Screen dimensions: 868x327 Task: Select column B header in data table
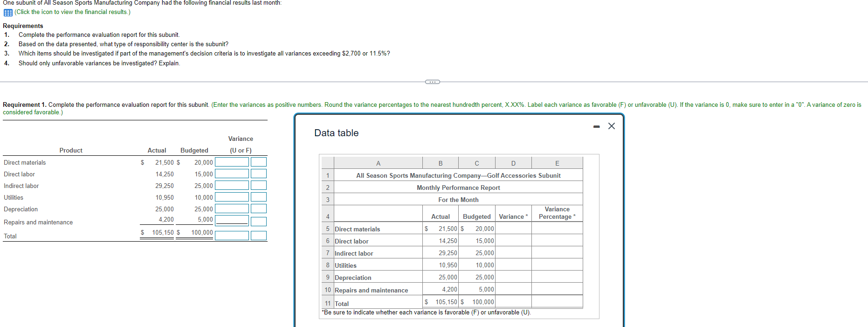pos(441,163)
